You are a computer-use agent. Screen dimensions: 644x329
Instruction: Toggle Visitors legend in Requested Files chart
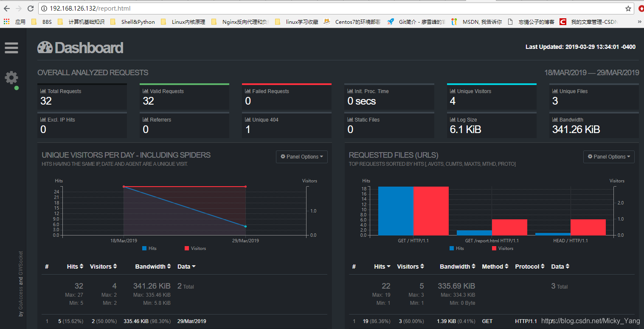[x=503, y=248]
